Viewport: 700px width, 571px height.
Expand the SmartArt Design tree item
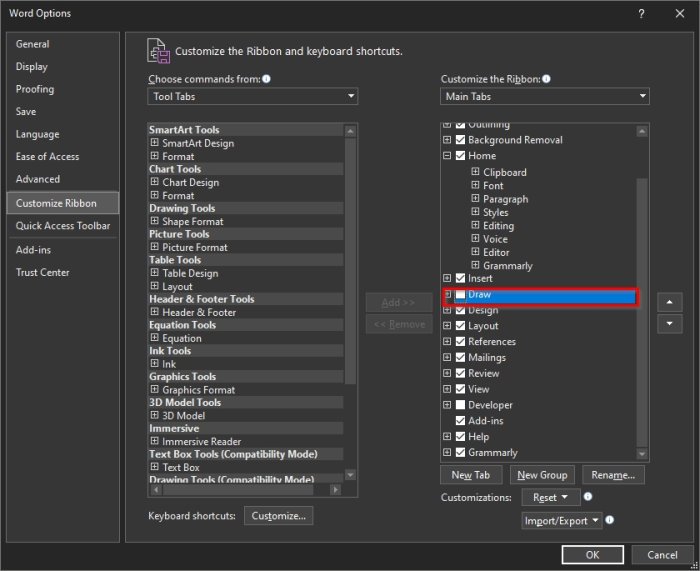click(155, 143)
